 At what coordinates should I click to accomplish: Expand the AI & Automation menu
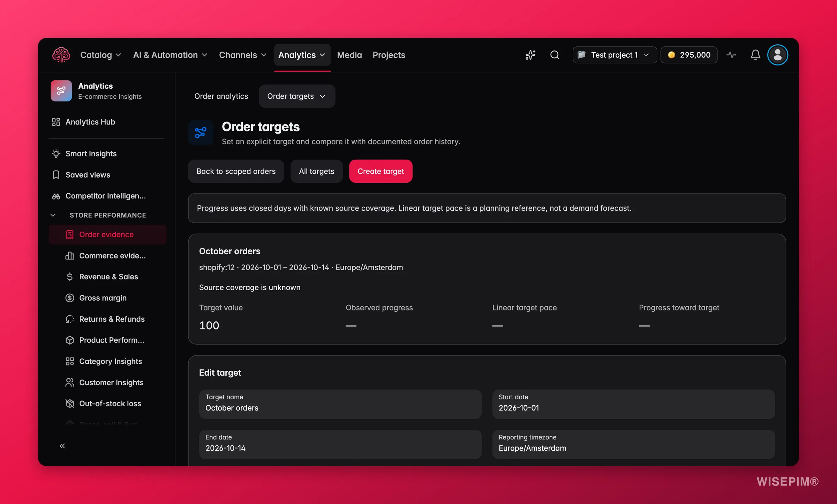[170, 55]
